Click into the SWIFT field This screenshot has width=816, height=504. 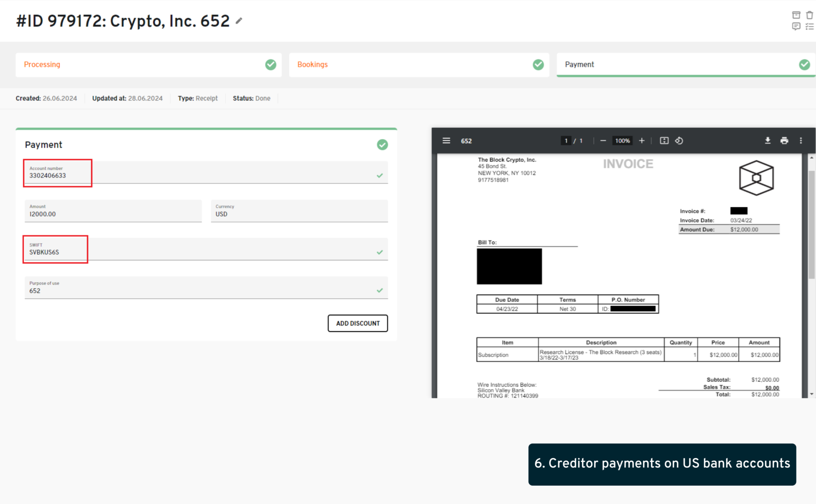click(206, 249)
